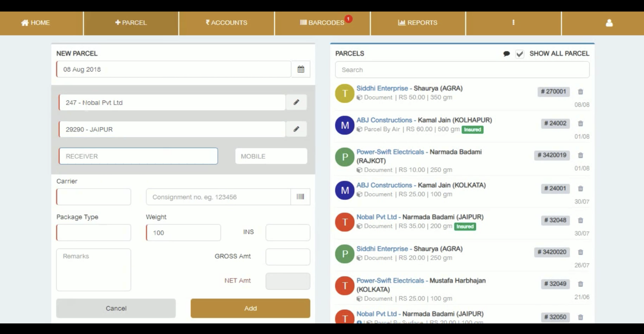Click the Search parcels field
The image size is (644, 334).
[463, 70]
